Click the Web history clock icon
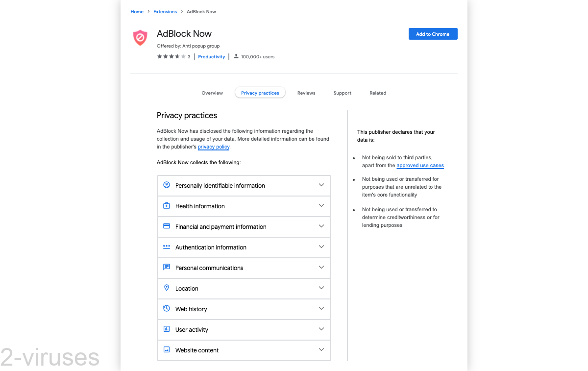The width and height of the screenshot is (588, 371). pyautogui.click(x=167, y=309)
